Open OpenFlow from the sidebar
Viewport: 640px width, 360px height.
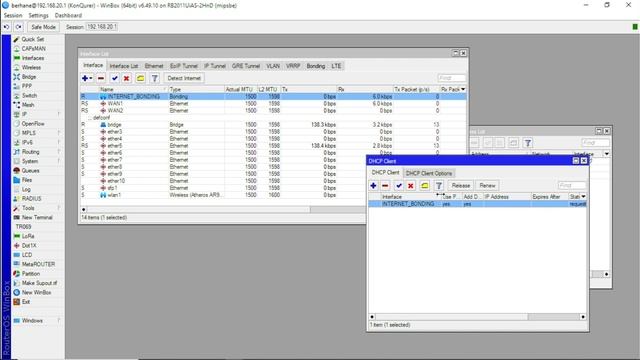[33, 124]
